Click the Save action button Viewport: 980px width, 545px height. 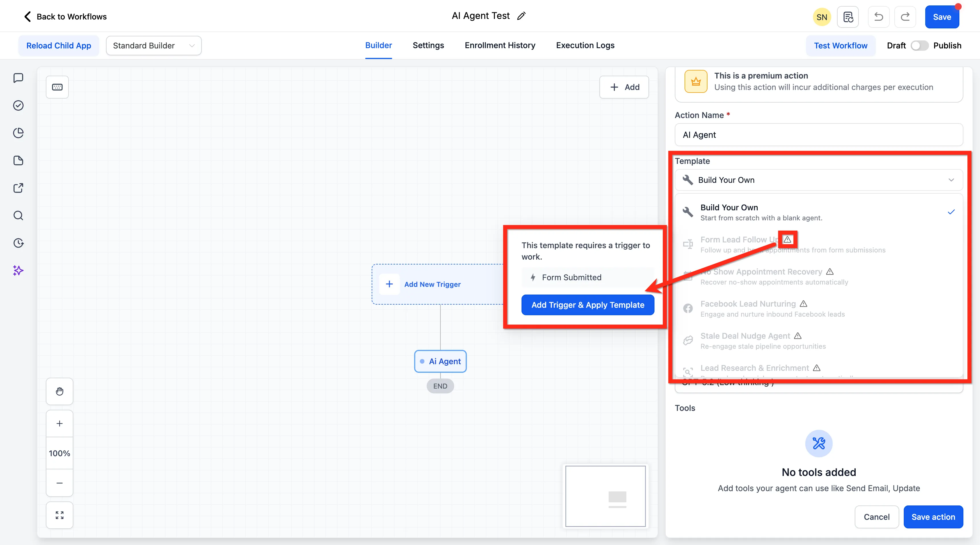coord(933,517)
